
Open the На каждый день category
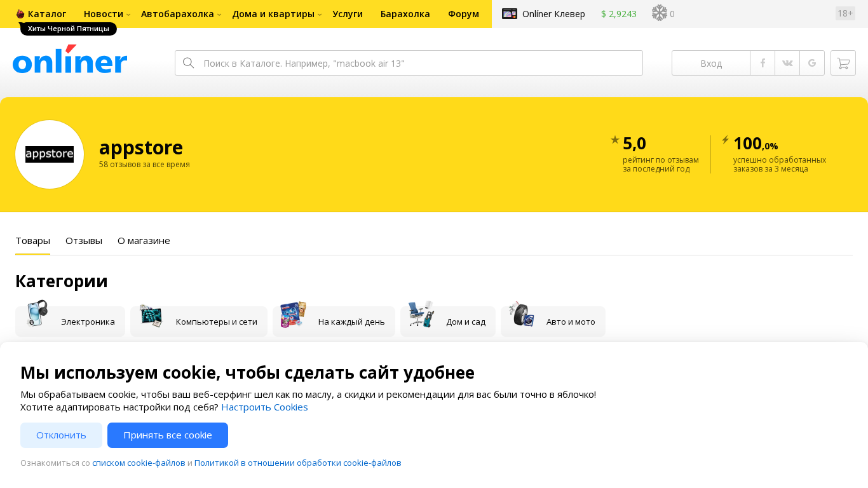[334, 322]
